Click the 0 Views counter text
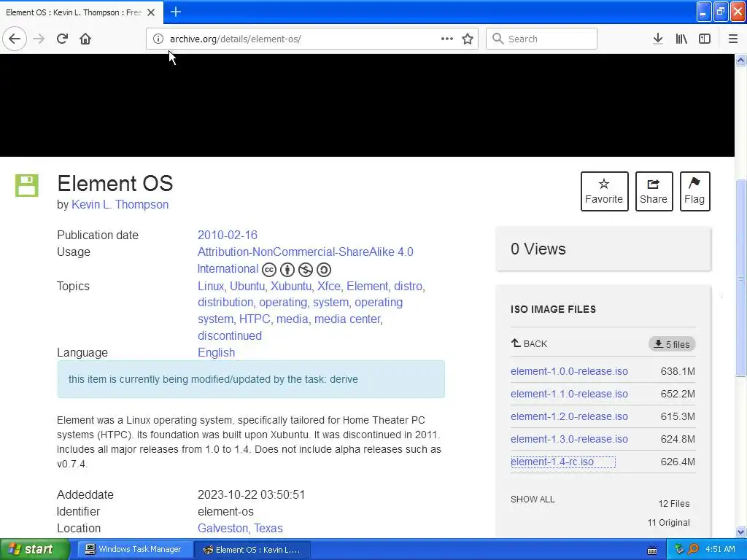Image resolution: width=747 pixels, height=560 pixels. coord(538,249)
